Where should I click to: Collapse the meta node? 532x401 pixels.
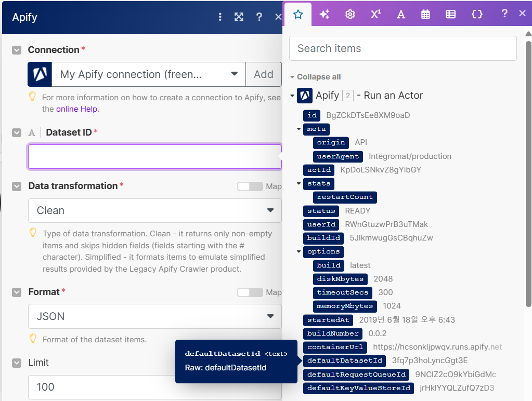[299, 129]
